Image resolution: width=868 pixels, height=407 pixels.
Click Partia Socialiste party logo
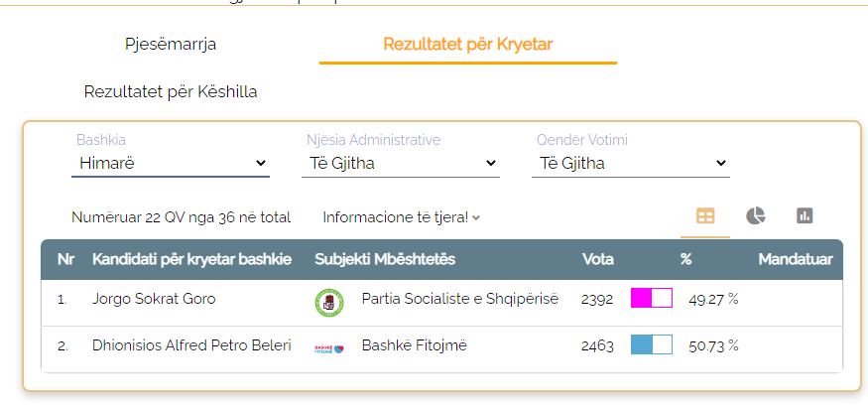[x=328, y=303]
